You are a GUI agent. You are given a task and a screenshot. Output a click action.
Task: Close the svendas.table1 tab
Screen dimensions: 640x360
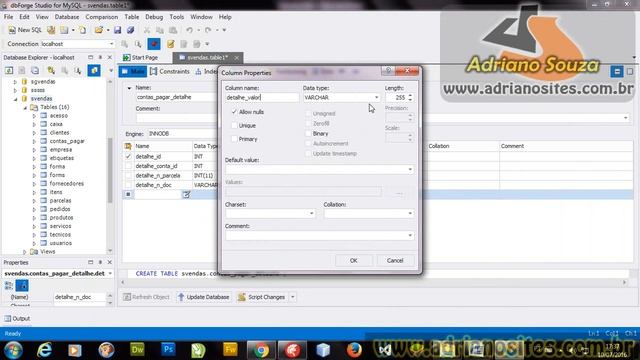[x=237, y=58]
